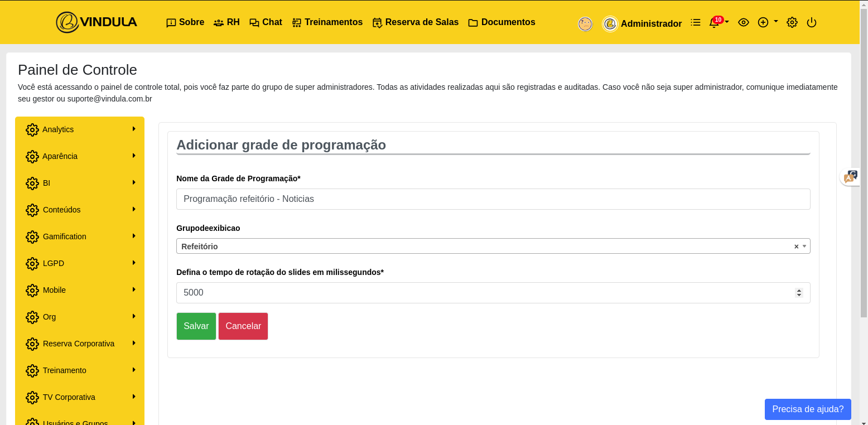Screen dimensions: 868x425
Task: Open the list icon in header
Action: (x=695, y=22)
